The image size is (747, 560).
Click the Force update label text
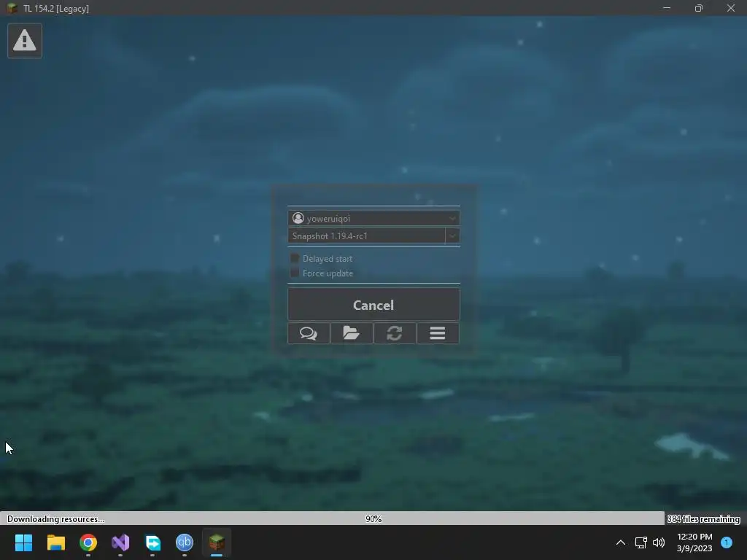point(328,273)
